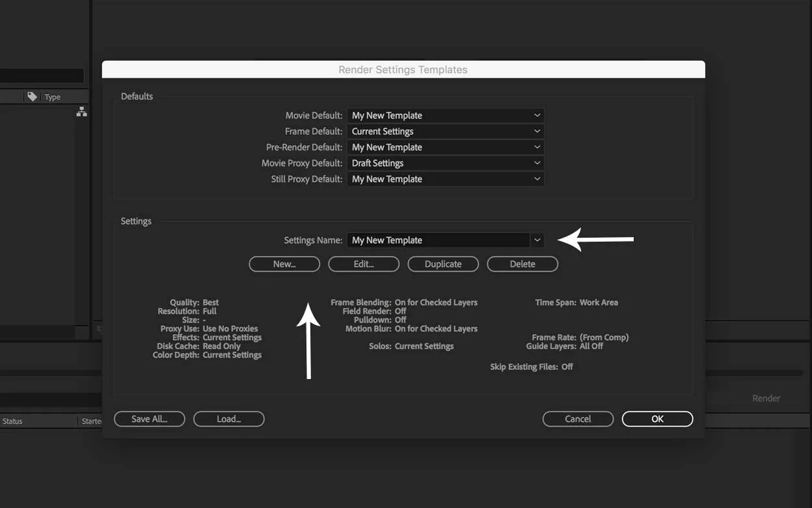Open the Pre-Render Default template dropdown
This screenshot has height=508, width=812.
point(445,147)
